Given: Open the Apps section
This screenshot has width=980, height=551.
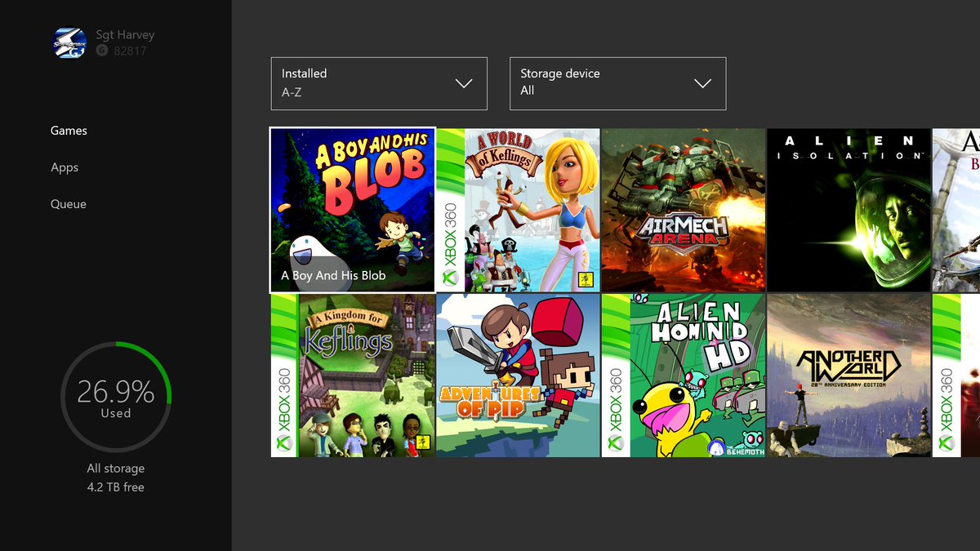Looking at the screenshot, I should click(65, 167).
